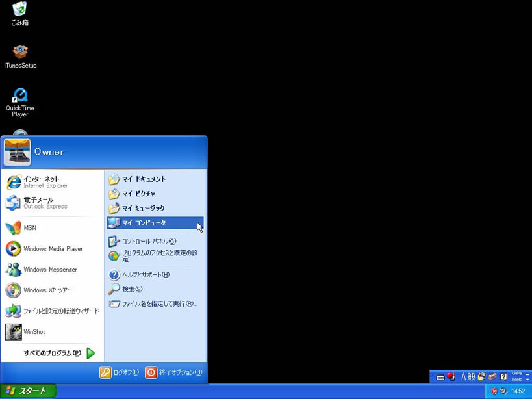
Task: Select the highlighted マイ コンピュータ item
Action: (x=155, y=223)
